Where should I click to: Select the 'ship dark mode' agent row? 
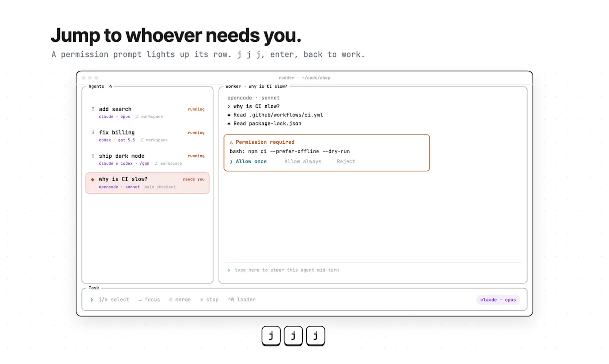point(147,159)
